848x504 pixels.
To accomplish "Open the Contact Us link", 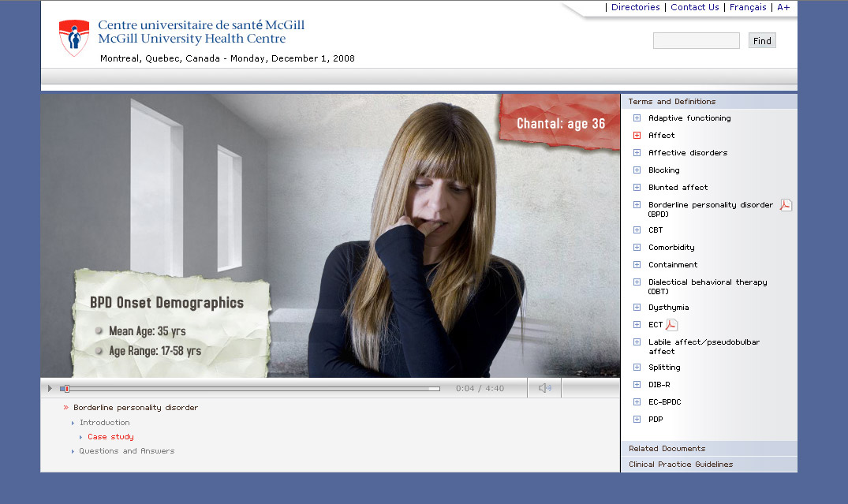I will point(695,7).
